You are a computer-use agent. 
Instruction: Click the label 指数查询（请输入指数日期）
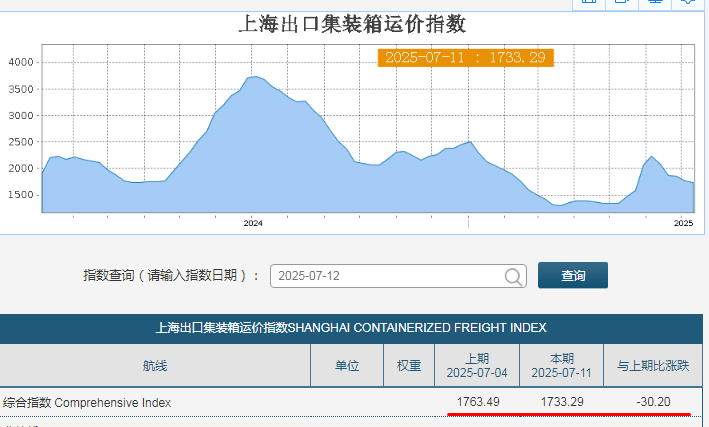click(x=171, y=275)
